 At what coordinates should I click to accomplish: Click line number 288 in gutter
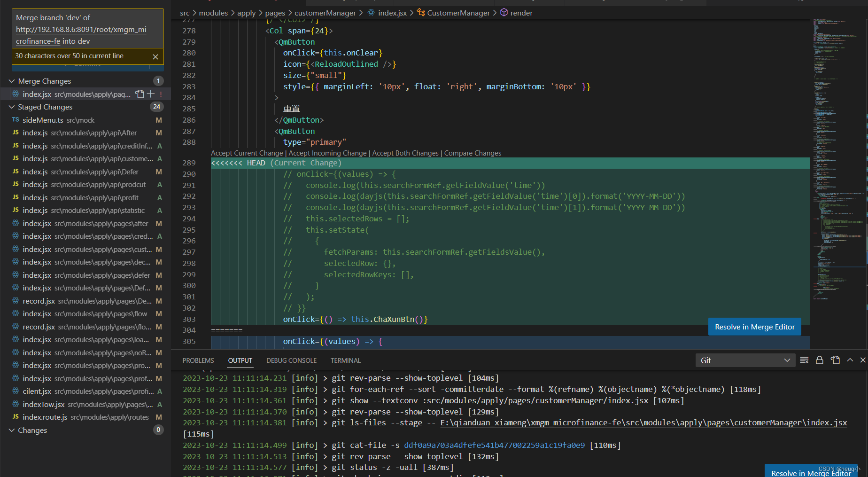tap(189, 142)
